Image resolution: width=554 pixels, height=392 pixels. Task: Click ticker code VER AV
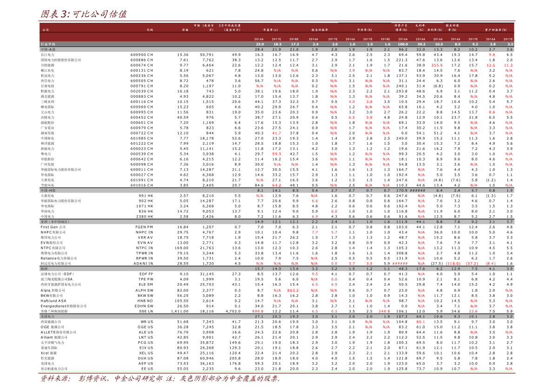[145, 238]
